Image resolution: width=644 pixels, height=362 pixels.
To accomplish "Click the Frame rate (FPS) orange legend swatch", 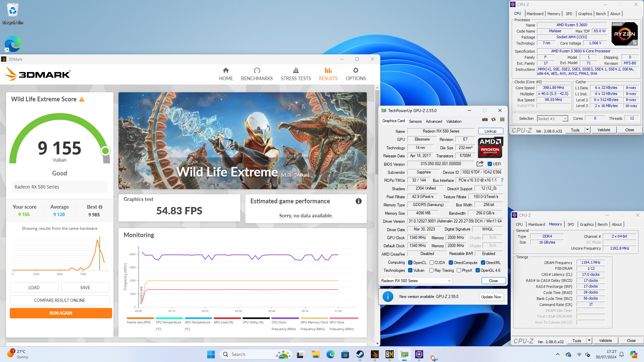I will [140, 318].
